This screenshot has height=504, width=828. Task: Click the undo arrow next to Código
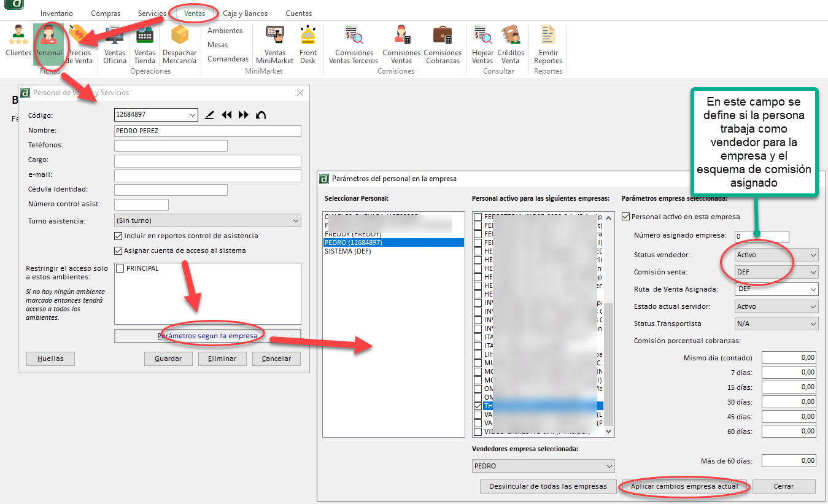[x=261, y=115]
